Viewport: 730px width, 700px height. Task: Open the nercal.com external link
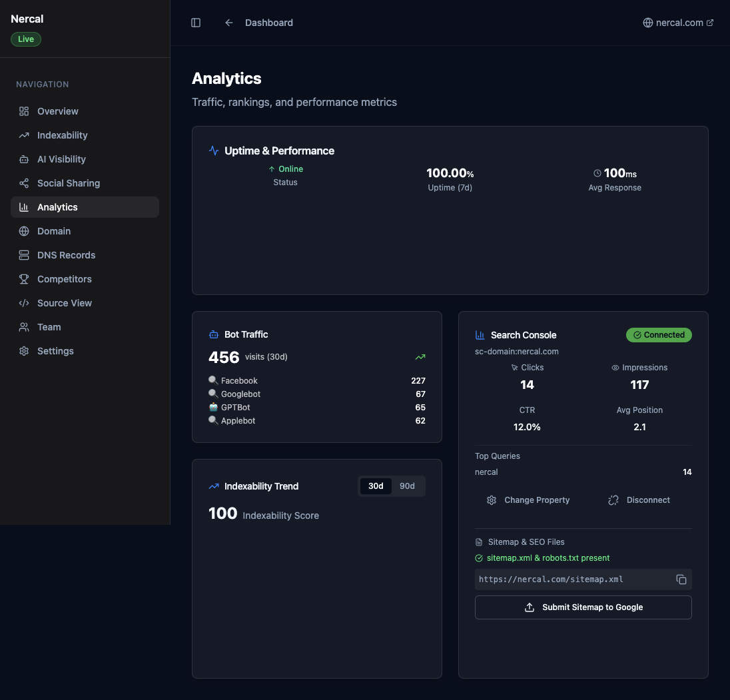click(678, 23)
